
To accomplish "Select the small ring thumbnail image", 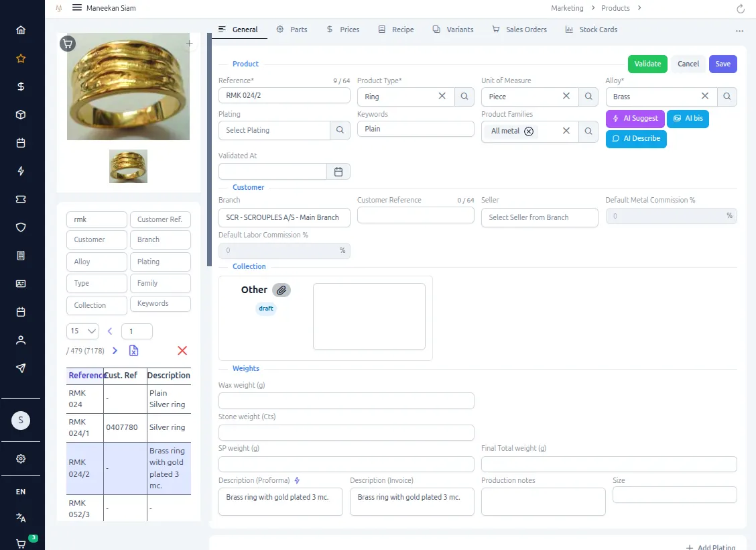I will (128, 166).
